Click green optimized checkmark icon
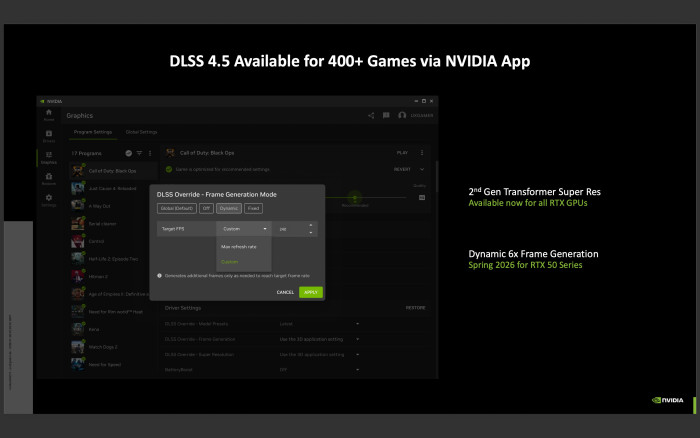700x438 pixels. pos(169,169)
